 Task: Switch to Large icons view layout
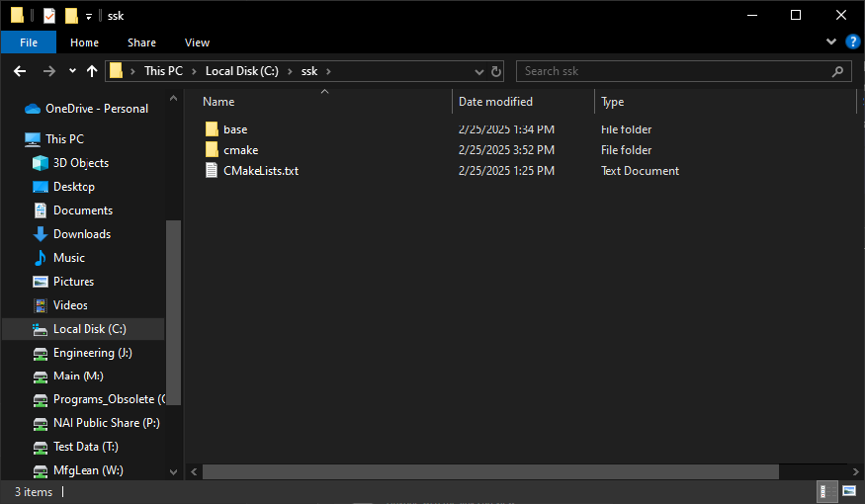click(849, 491)
